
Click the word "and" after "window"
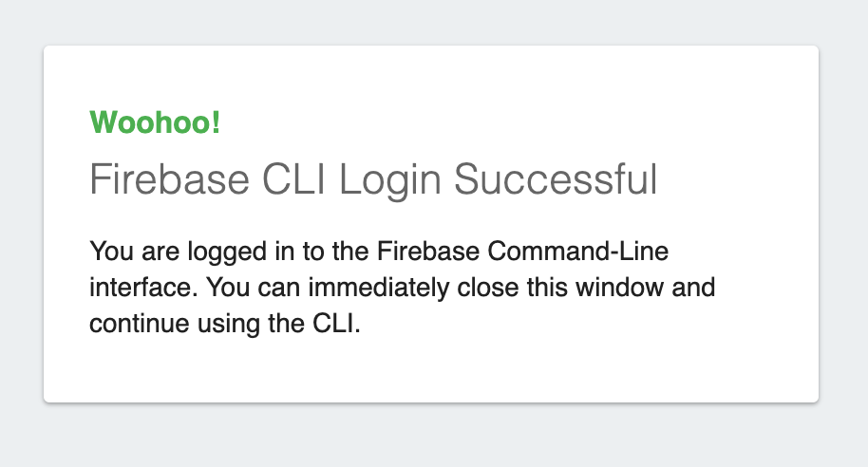click(x=695, y=288)
